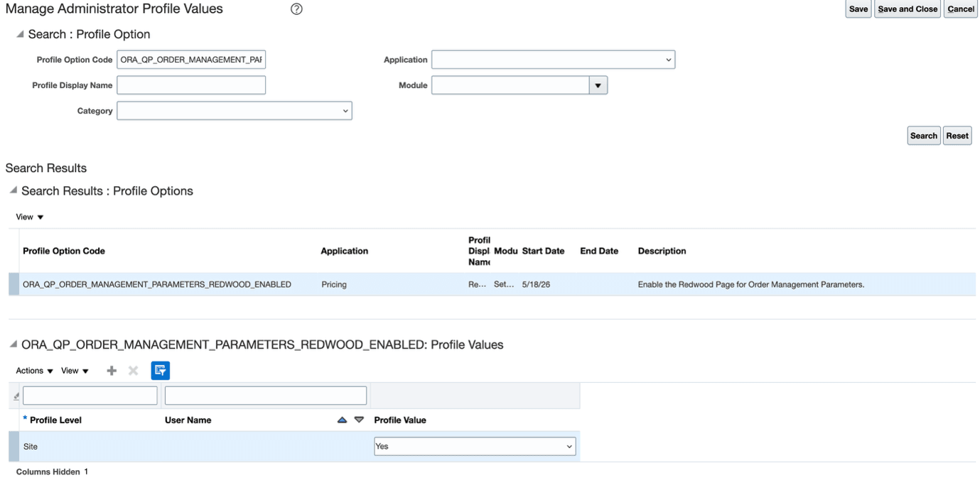Open the Module dropdown arrow
This screenshot has width=980, height=483.
[x=598, y=85]
